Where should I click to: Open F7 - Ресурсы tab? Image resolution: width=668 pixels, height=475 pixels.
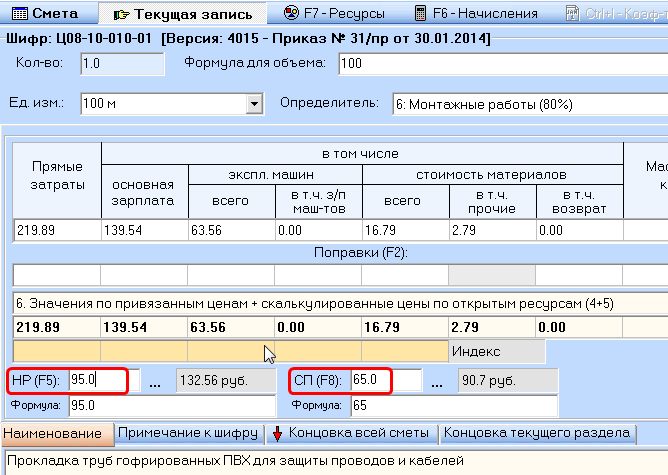coord(334,13)
